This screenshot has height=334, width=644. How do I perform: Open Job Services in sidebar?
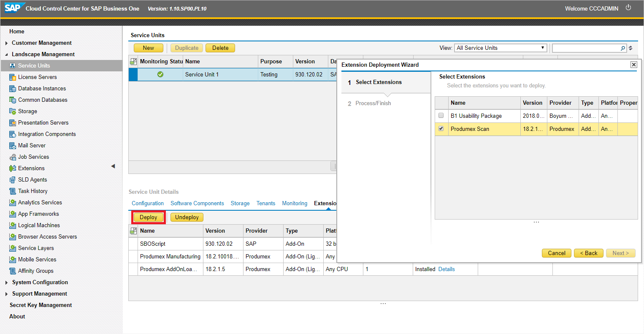coord(33,157)
